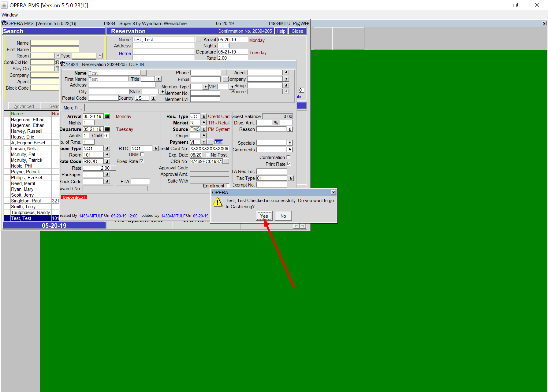Open the Departure date calendar icon
The width and height of the screenshot is (548, 392).
click(x=107, y=129)
